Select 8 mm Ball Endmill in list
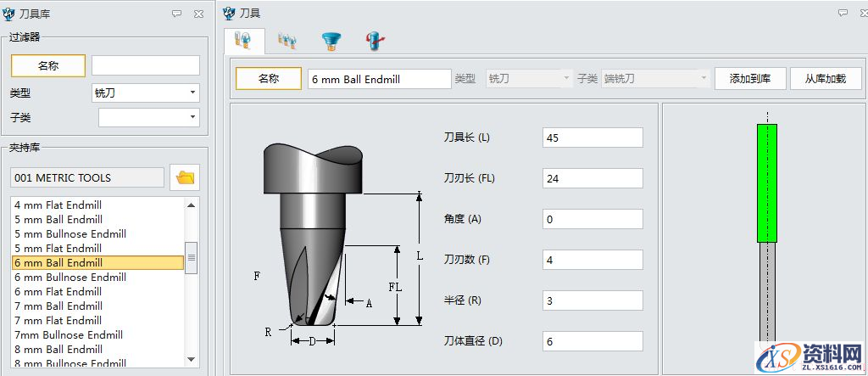This screenshot has height=376, width=868. 97,350
